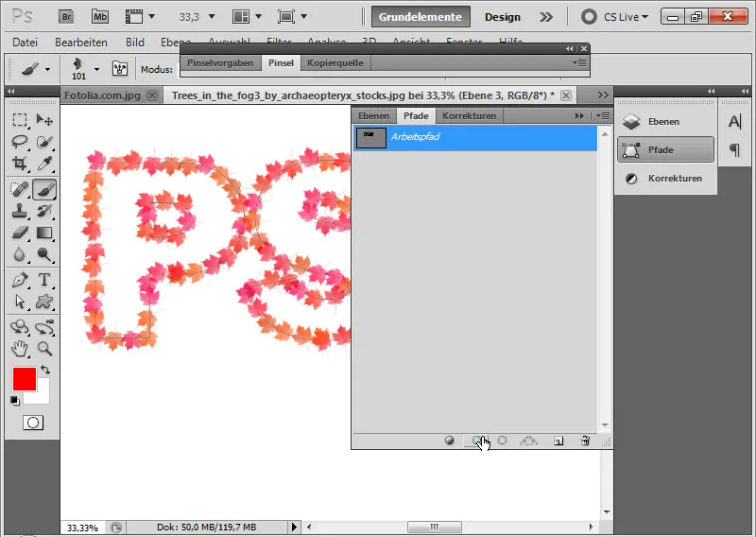Select the Rectangular Marquee tool

[20, 119]
